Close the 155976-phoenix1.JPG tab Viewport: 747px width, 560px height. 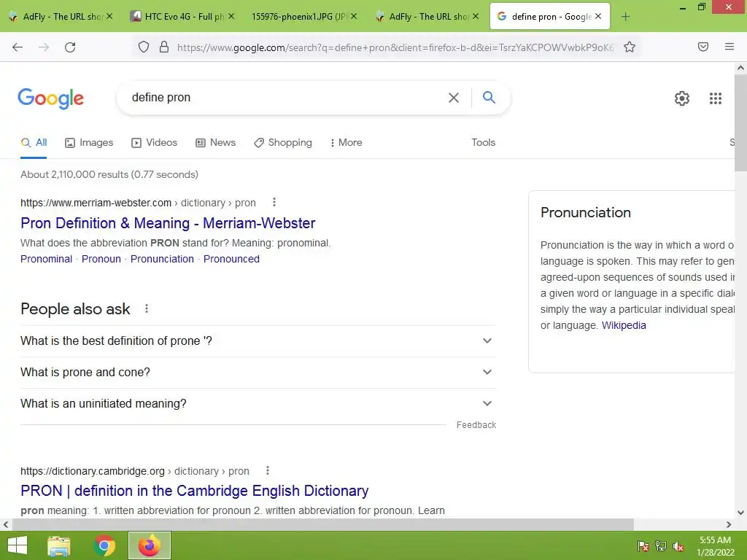[354, 16]
